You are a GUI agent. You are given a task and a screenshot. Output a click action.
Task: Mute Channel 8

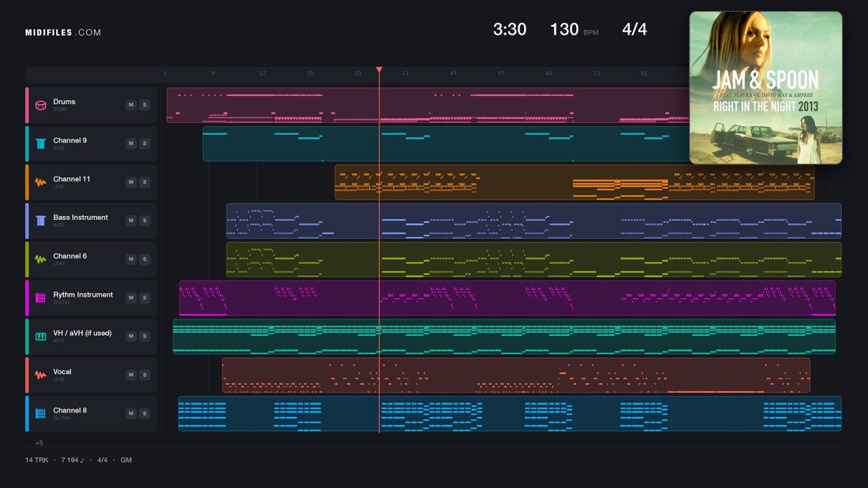pos(131,413)
